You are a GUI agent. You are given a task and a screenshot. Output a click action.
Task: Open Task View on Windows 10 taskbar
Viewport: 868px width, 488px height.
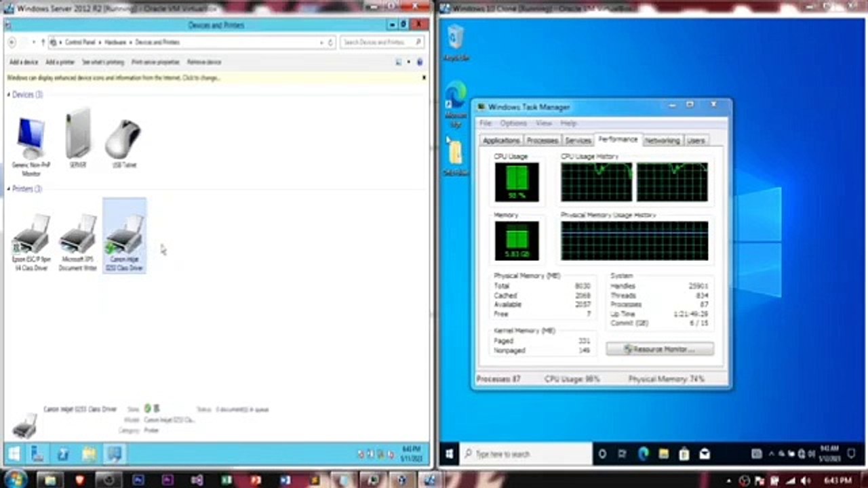(x=623, y=453)
